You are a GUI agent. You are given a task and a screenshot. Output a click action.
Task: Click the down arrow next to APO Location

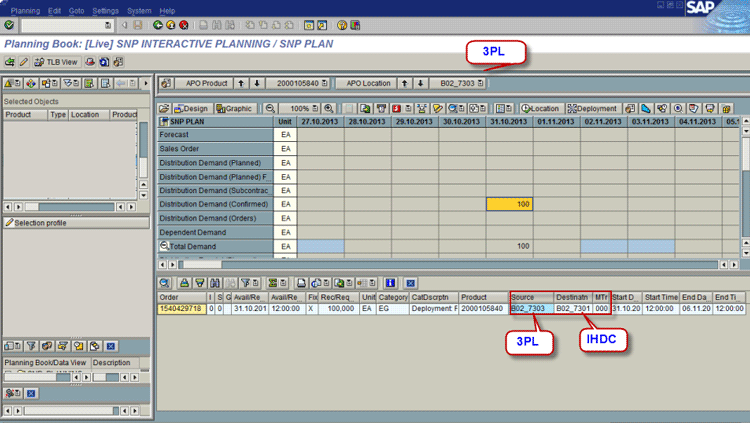[420, 83]
